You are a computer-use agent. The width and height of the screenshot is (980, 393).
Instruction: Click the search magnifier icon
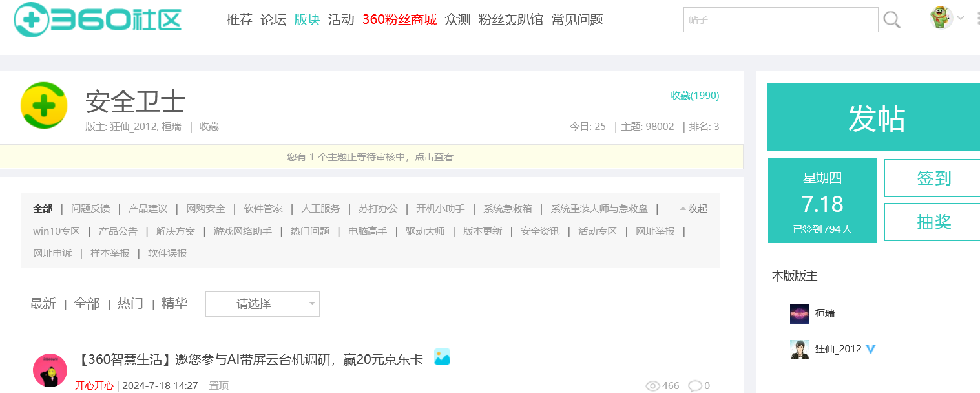pos(892,20)
